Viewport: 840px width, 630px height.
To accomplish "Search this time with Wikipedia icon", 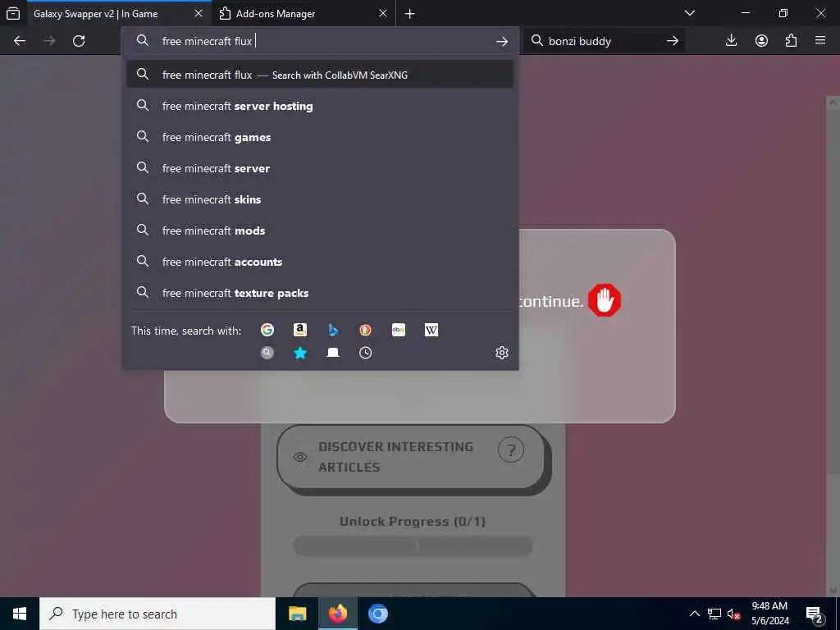I will (x=431, y=330).
